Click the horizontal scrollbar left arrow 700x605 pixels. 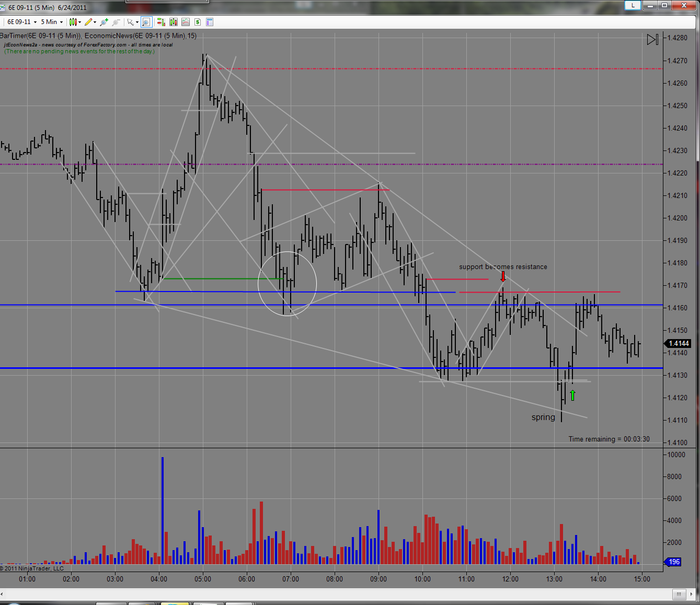coord(2,594)
